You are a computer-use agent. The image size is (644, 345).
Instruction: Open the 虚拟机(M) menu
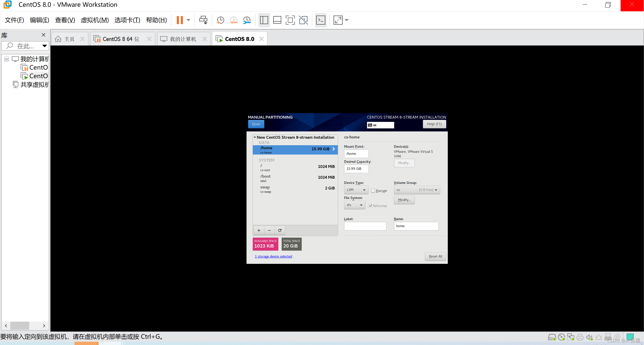pyautogui.click(x=95, y=20)
